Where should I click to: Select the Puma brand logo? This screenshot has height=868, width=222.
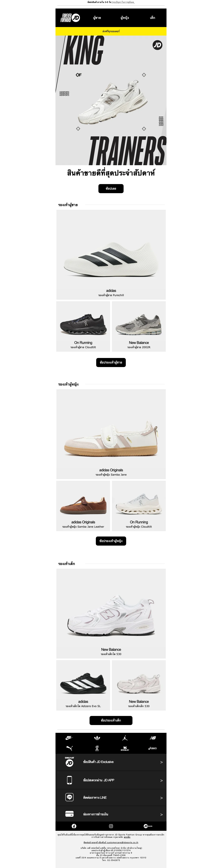pos(69,748)
